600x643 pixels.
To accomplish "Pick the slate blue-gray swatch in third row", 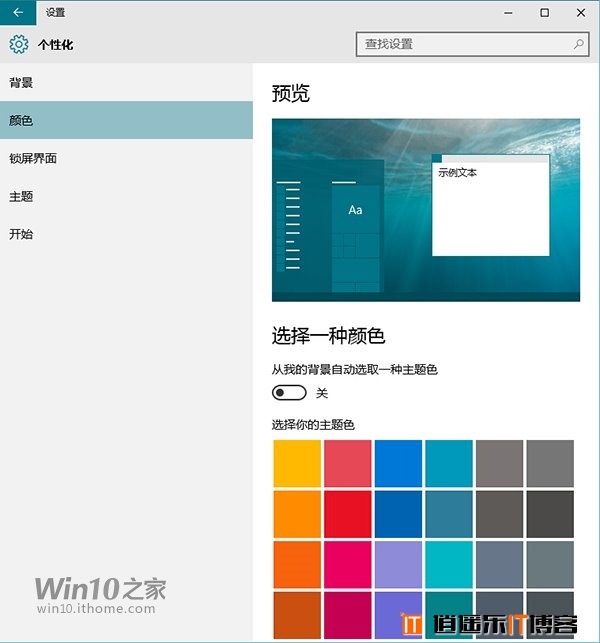I will 500,565.
